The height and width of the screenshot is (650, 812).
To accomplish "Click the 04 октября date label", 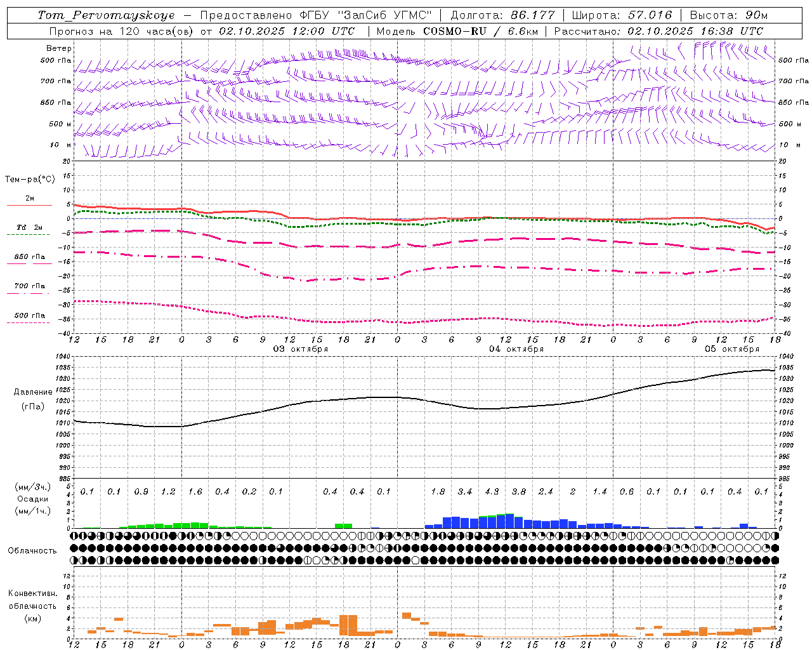I will click(516, 349).
